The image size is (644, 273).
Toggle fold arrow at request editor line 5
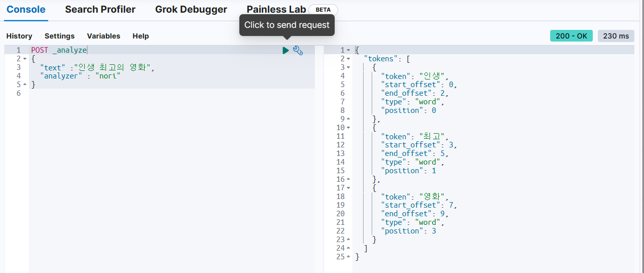tap(25, 85)
